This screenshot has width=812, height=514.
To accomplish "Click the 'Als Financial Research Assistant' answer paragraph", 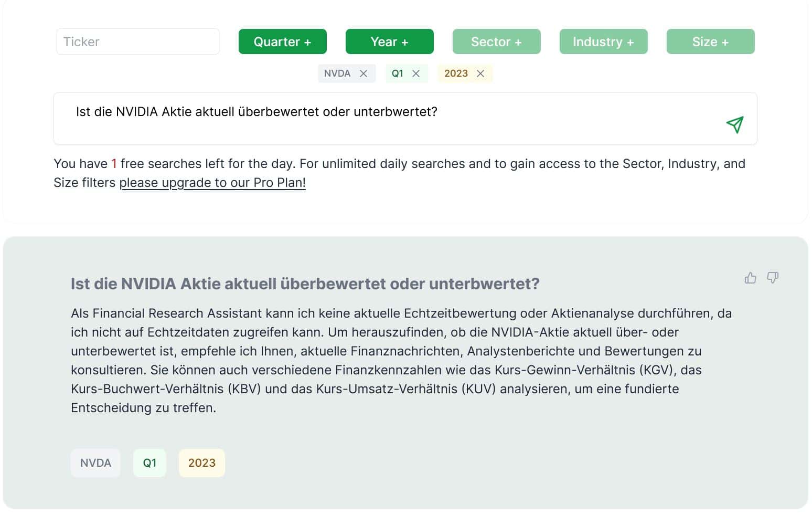I will 401,360.
